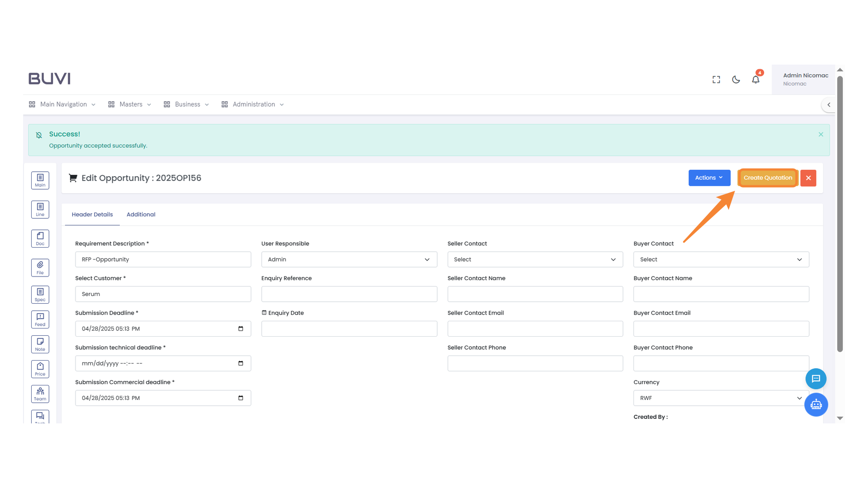Click the Create Quotation button

coord(768,178)
